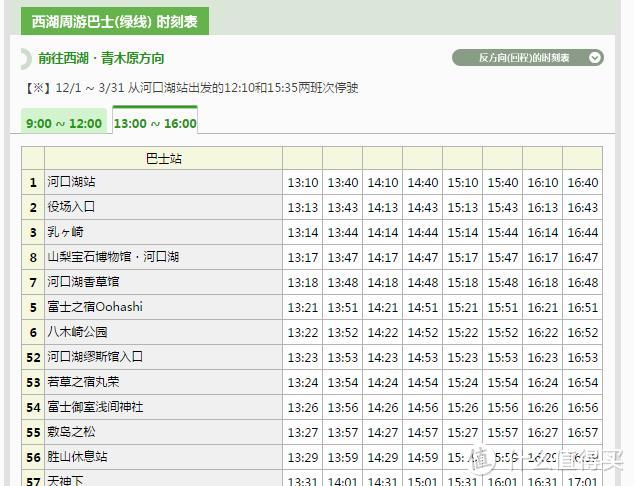
Task: Select the 富士之宿Oohashi stop name
Action: tap(95, 307)
